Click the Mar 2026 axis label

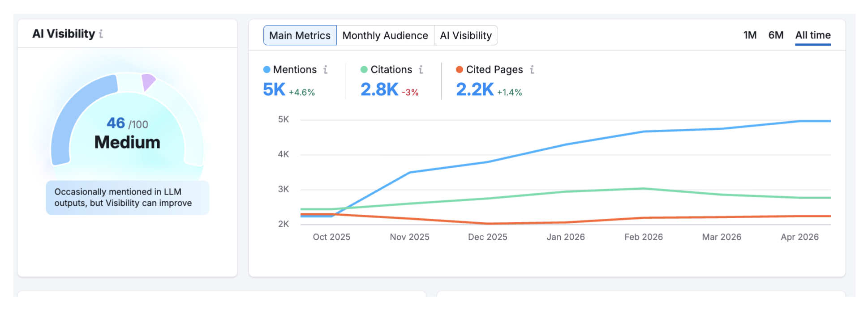click(x=722, y=237)
